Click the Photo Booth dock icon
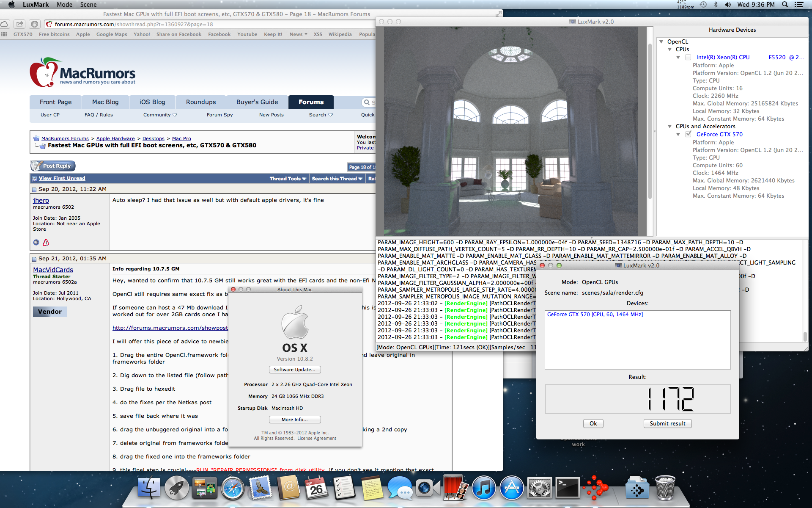812x508 pixels. pyautogui.click(x=456, y=489)
